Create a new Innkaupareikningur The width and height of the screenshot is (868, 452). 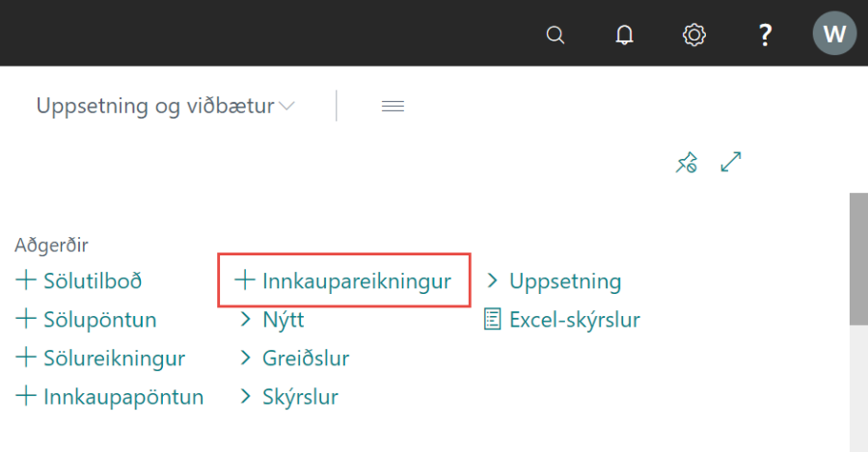click(x=344, y=281)
